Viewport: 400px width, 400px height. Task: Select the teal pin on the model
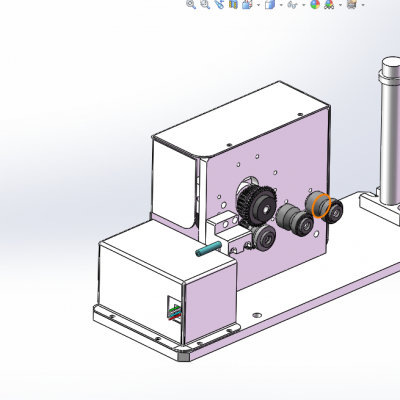point(208,249)
